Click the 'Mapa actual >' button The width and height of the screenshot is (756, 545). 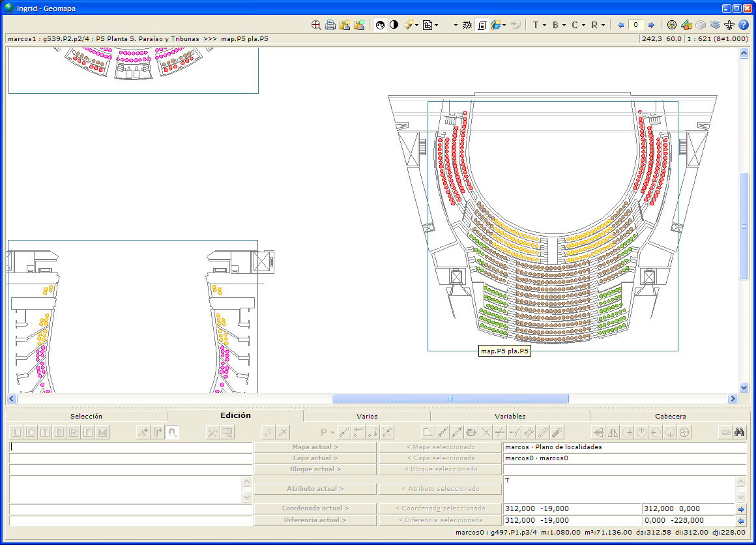click(315, 447)
